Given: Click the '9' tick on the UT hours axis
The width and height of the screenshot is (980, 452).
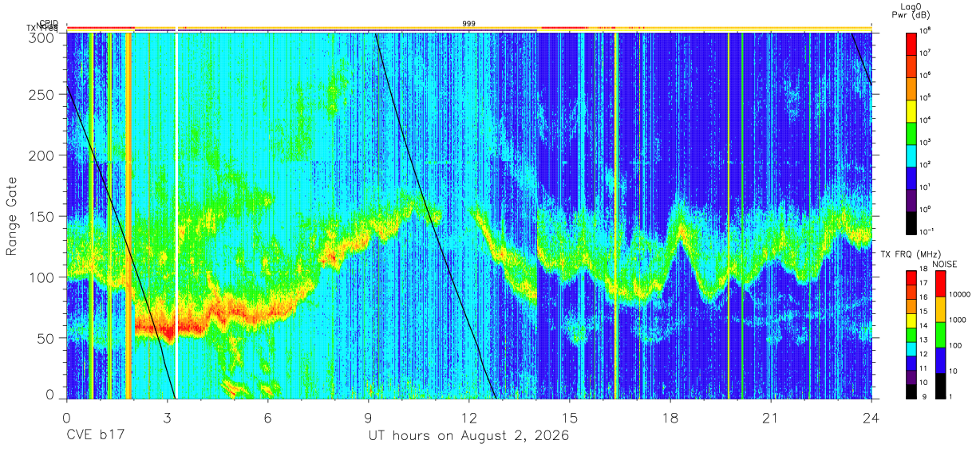Looking at the screenshot, I should pos(369,417).
